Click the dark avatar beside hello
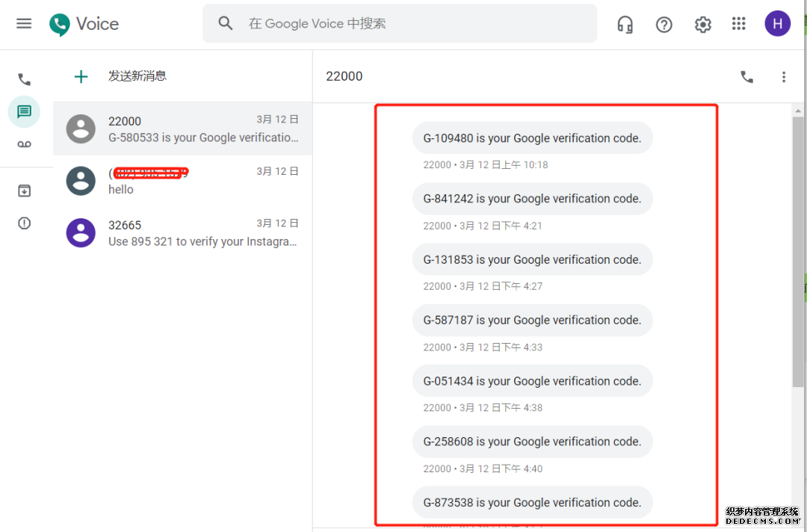 click(81, 181)
